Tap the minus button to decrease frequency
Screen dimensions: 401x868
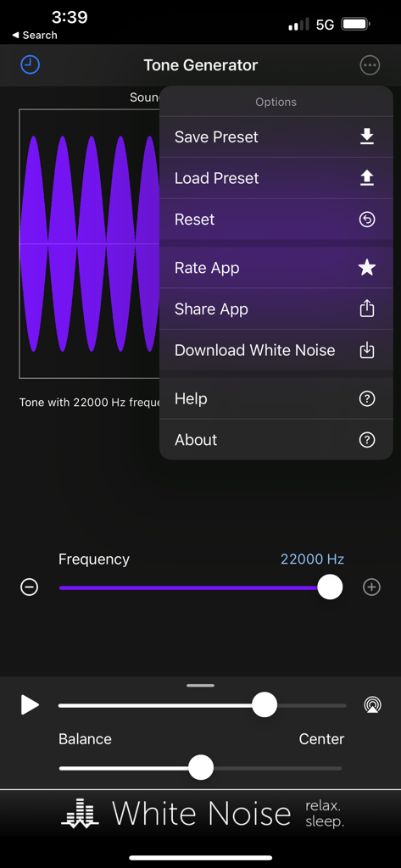pos(30,587)
